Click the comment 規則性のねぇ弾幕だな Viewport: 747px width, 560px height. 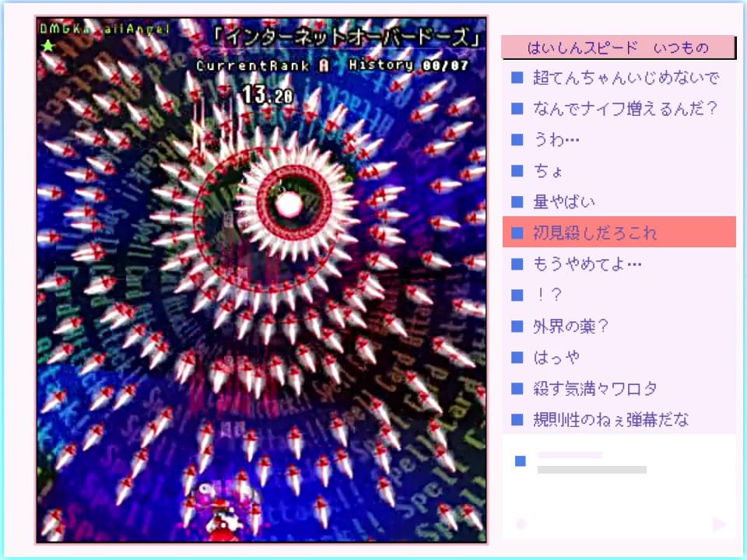tap(611, 420)
